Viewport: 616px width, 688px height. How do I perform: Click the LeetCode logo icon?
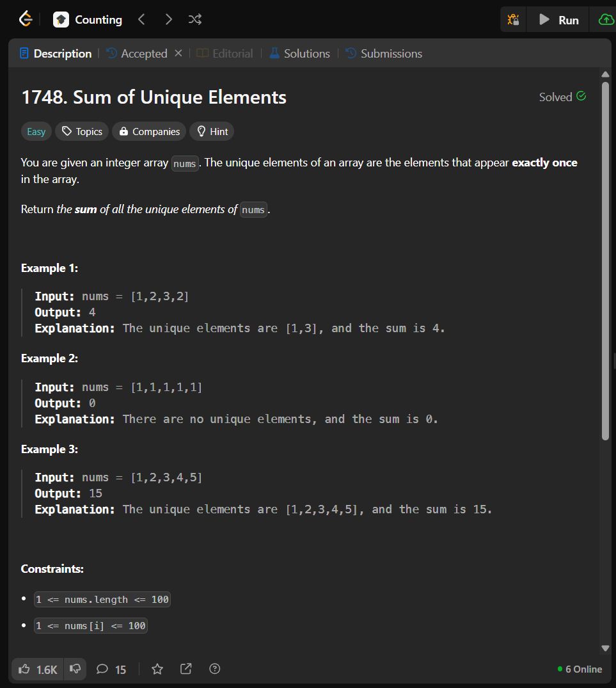click(26, 20)
